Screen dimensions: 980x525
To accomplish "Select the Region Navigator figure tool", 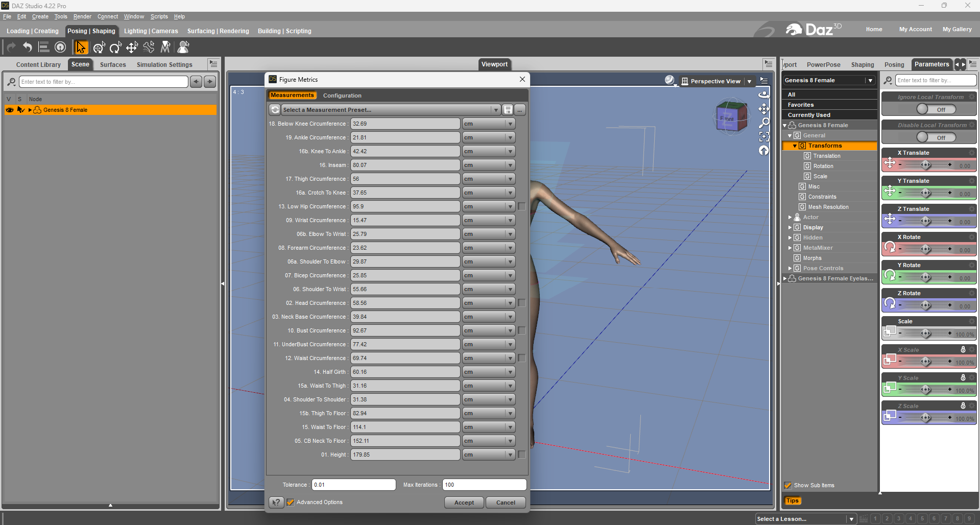I will click(x=183, y=47).
